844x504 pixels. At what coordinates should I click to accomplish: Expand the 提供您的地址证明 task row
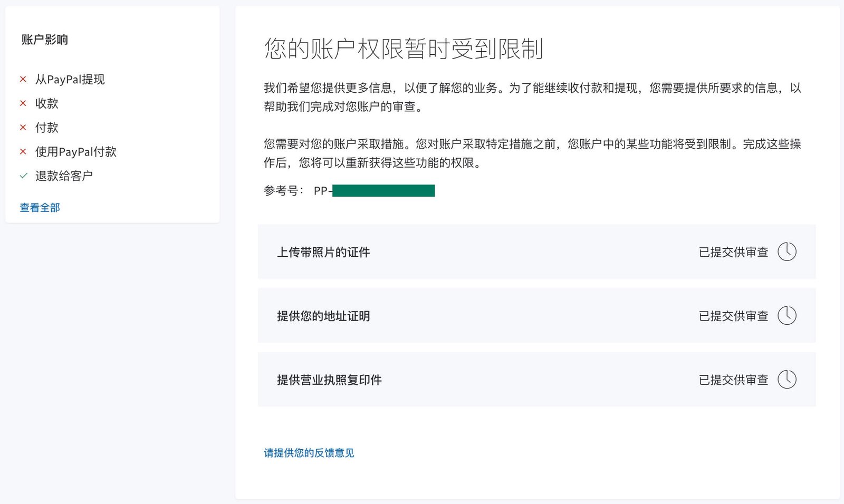click(536, 315)
